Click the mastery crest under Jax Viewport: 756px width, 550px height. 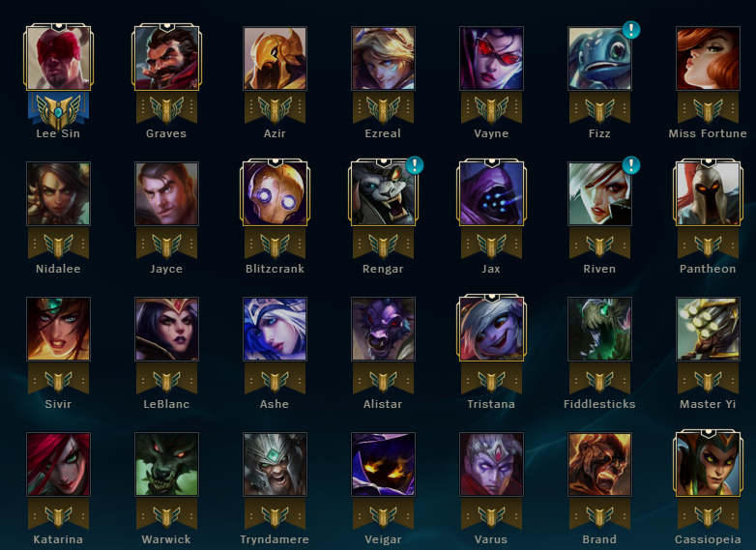(491, 245)
